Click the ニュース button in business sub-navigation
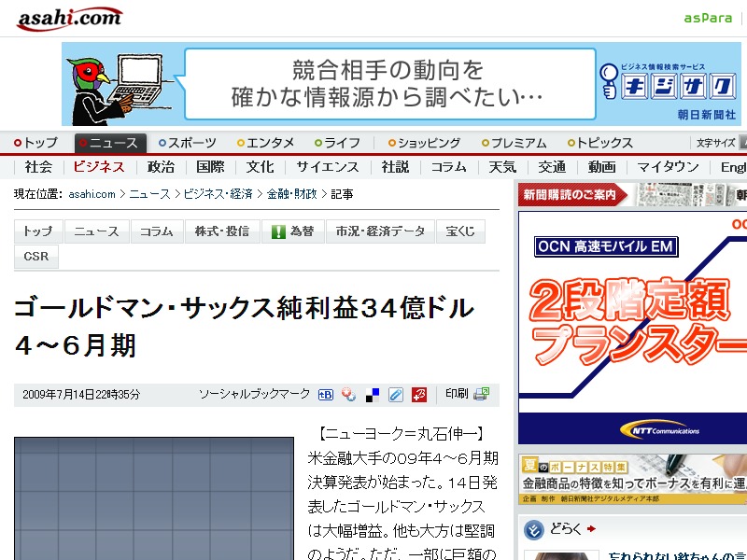Image resolution: width=747 pixels, height=560 pixels. click(97, 231)
